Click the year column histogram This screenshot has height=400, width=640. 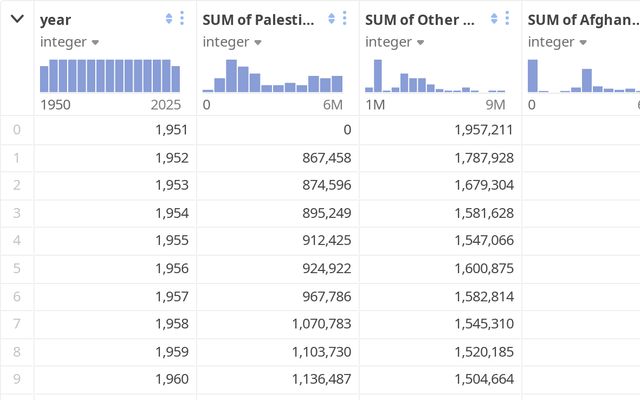click(x=110, y=75)
